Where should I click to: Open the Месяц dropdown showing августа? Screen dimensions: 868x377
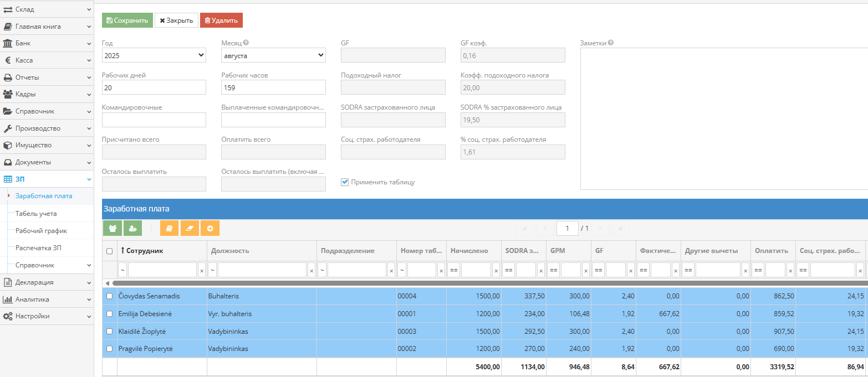273,55
